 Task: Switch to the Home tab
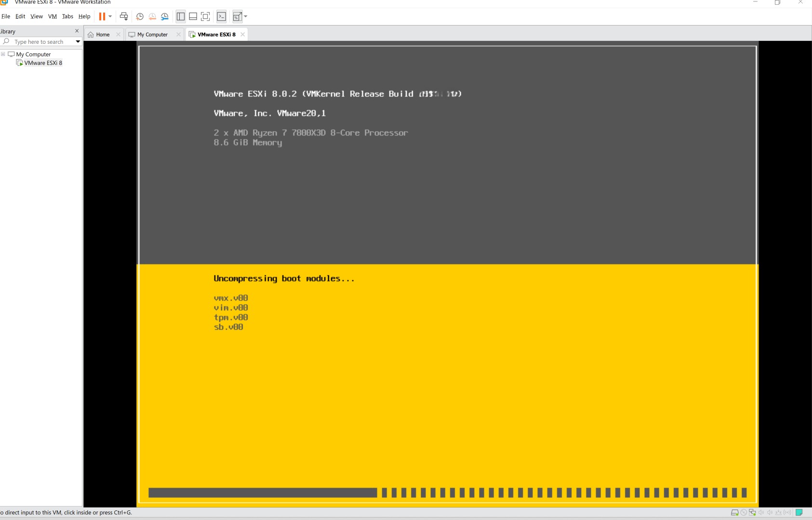[103, 35]
